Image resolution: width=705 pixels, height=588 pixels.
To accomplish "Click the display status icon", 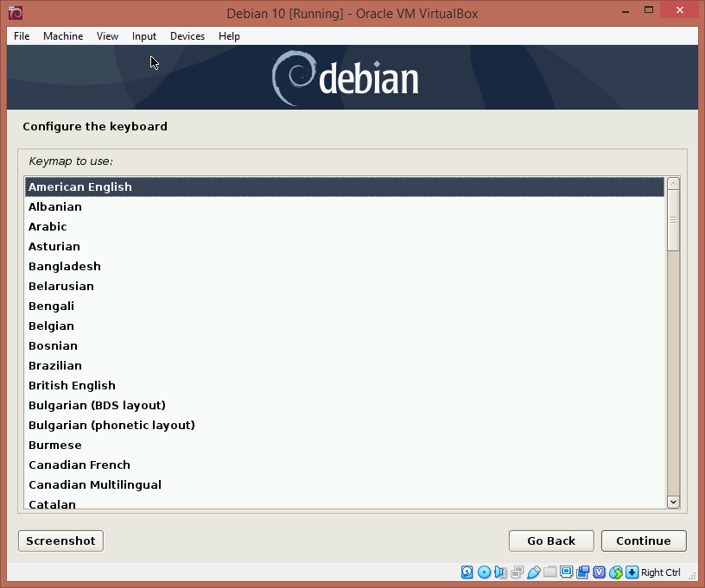I will 566,572.
